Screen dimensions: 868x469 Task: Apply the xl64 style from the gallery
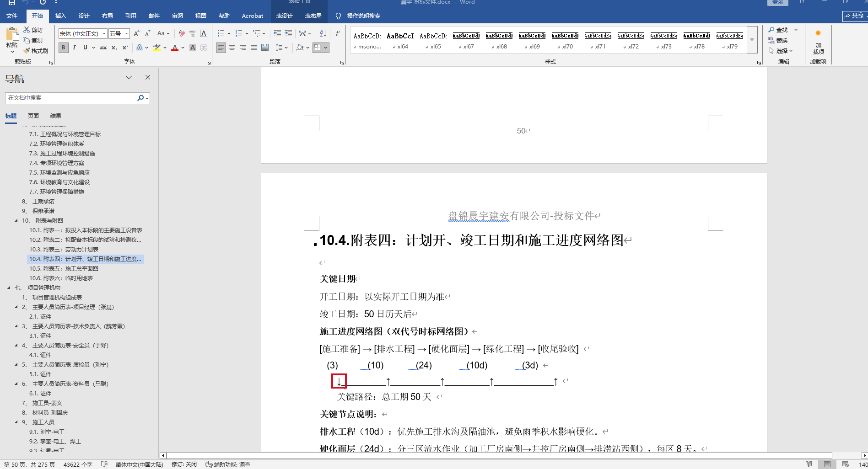coord(400,40)
